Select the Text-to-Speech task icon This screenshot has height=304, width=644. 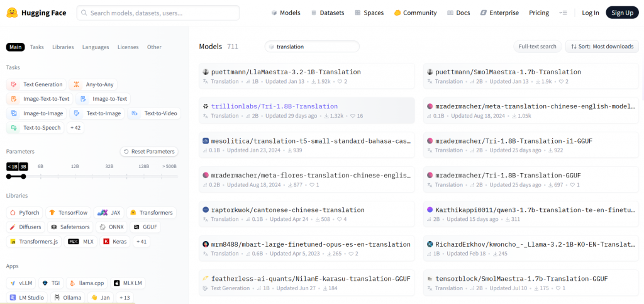click(x=14, y=128)
